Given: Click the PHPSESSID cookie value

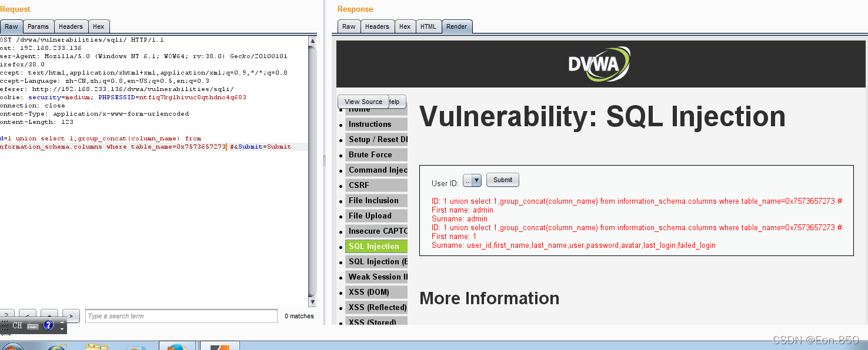Looking at the screenshot, I should pos(193,97).
